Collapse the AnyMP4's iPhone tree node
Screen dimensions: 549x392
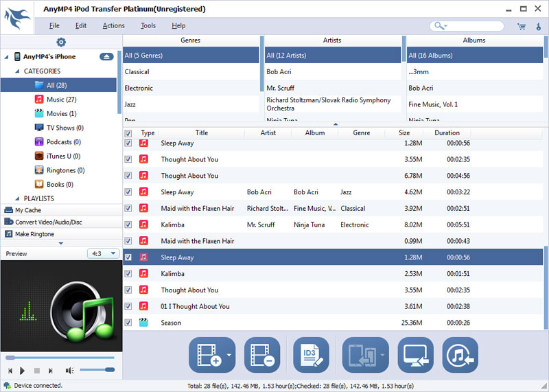click(6, 57)
